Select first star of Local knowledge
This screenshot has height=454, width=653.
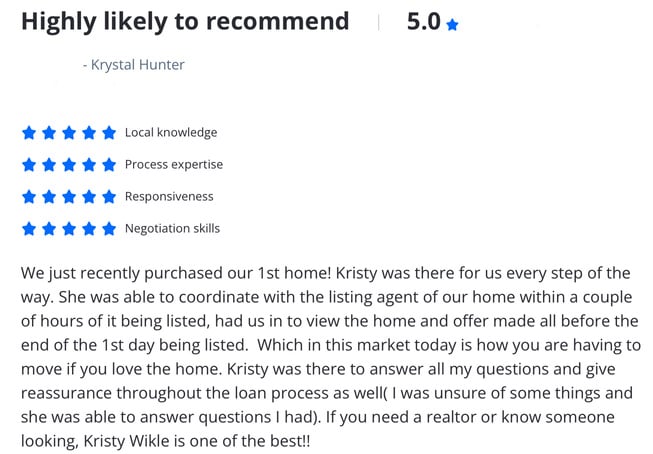coord(29,133)
